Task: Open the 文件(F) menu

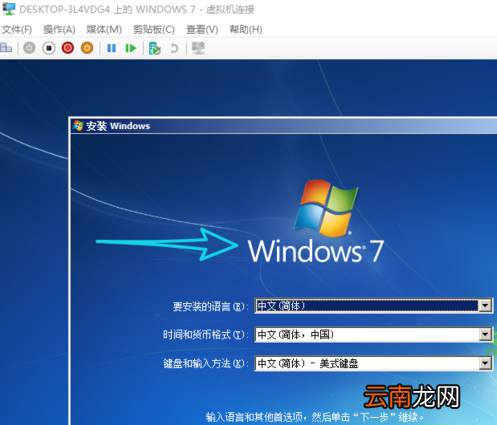Action: tap(17, 30)
